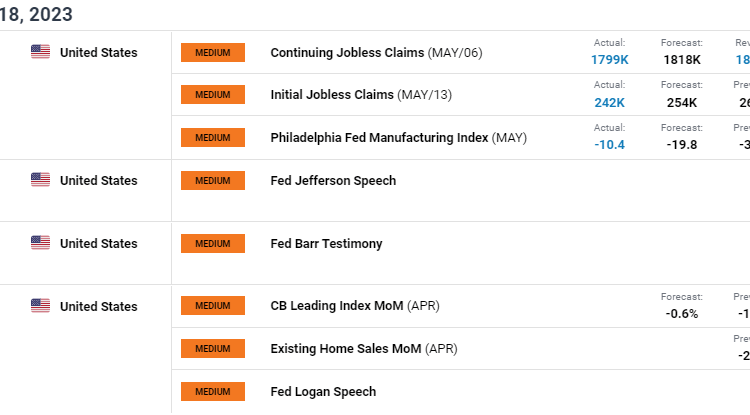The image size is (750, 415).
Task: Click the US flag beside Continuing Jobless Claims
Action: pos(40,52)
